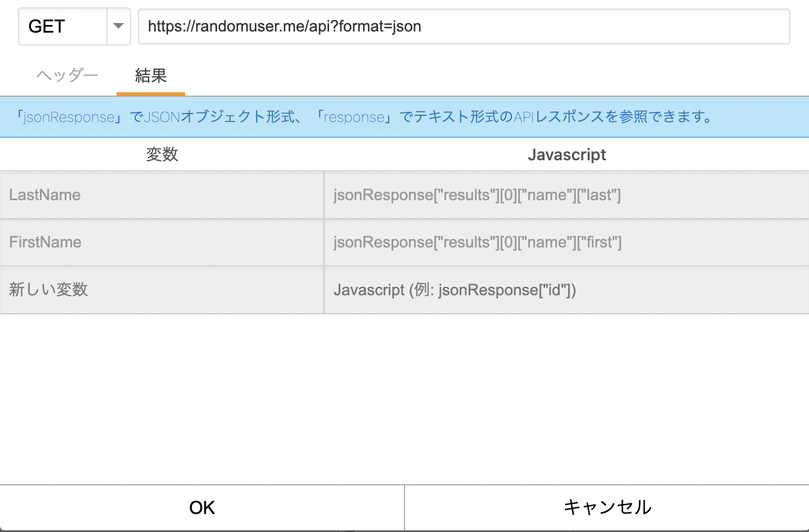Screen dimensions: 809x532
Task: Switch to the 結果 tab
Action: [151, 75]
